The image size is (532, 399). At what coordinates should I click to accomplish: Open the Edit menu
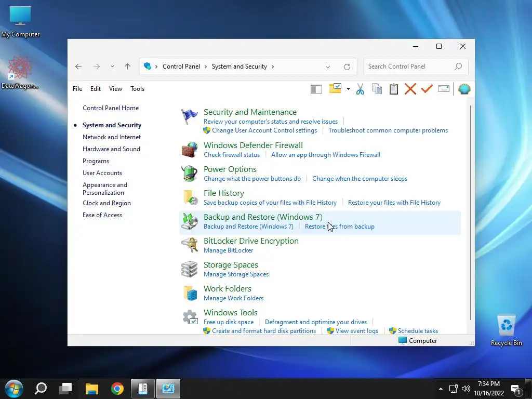coord(96,88)
